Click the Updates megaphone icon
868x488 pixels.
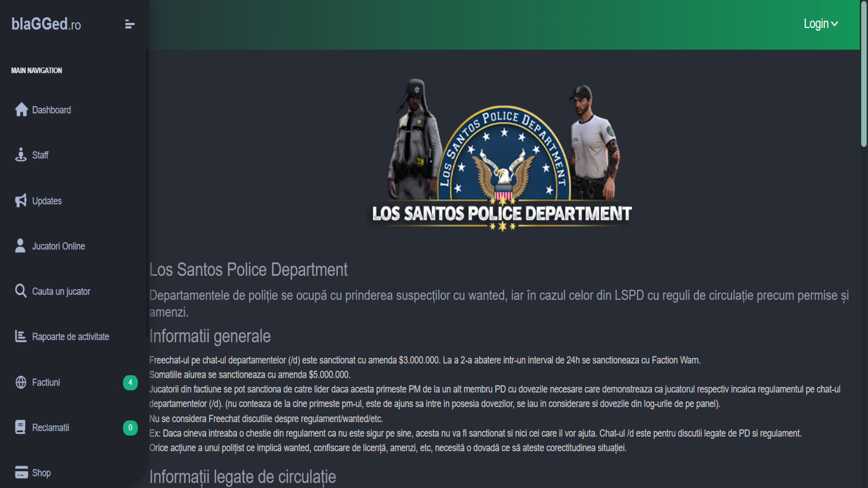point(21,200)
